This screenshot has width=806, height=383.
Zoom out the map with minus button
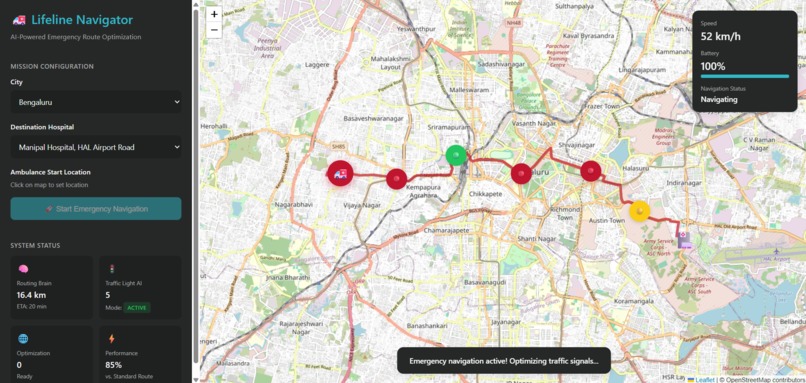click(214, 30)
